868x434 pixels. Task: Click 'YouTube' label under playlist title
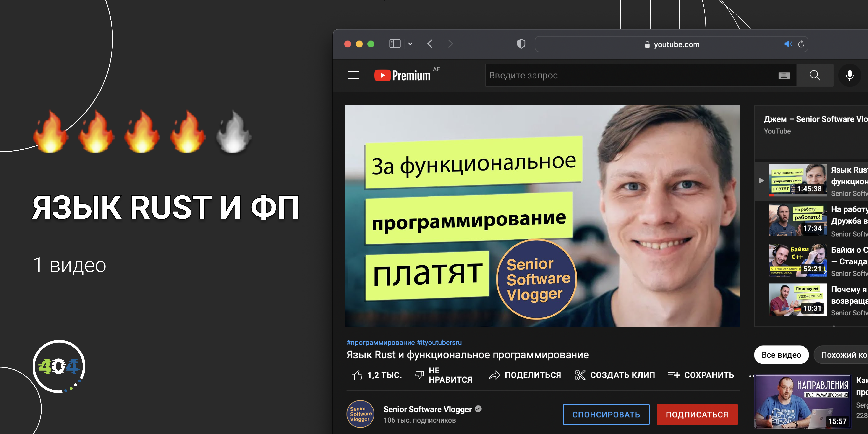point(777,131)
